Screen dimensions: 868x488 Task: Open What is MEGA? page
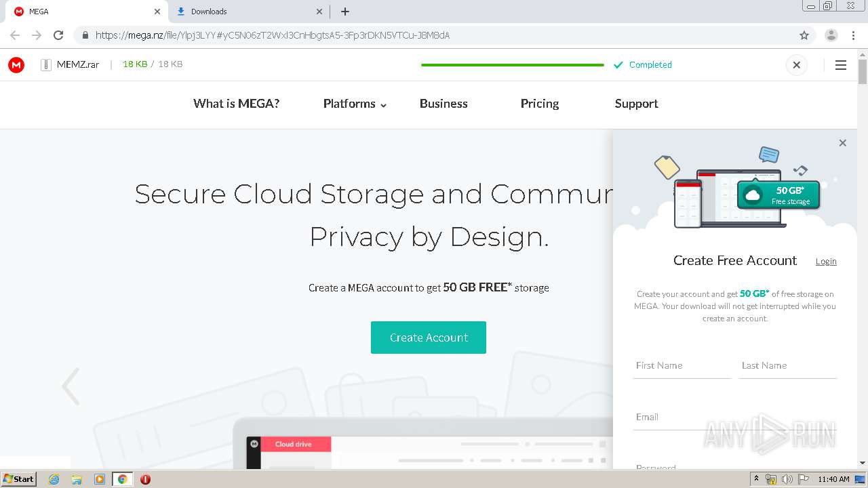236,104
